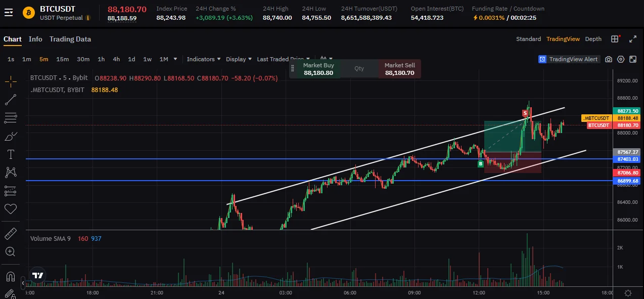644x299 pixels.
Task: Take a chart snapshot with camera icon
Action: (x=609, y=59)
